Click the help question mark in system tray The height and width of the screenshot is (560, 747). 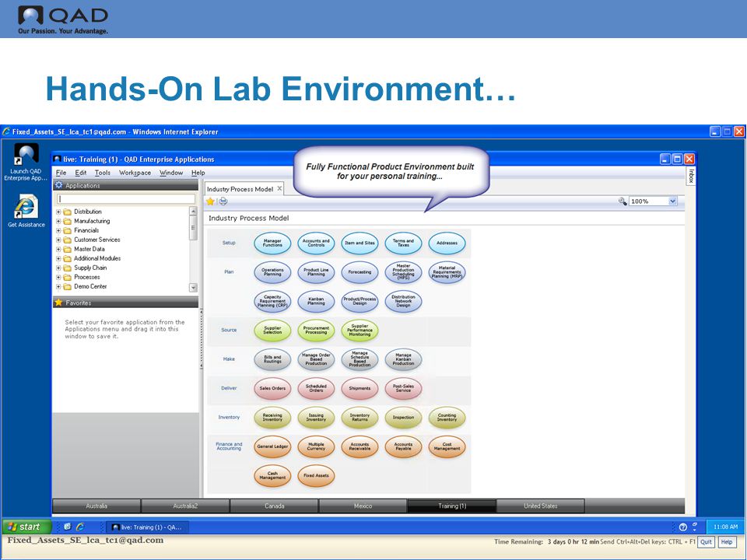pyautogui.click(x=682, y=527)
